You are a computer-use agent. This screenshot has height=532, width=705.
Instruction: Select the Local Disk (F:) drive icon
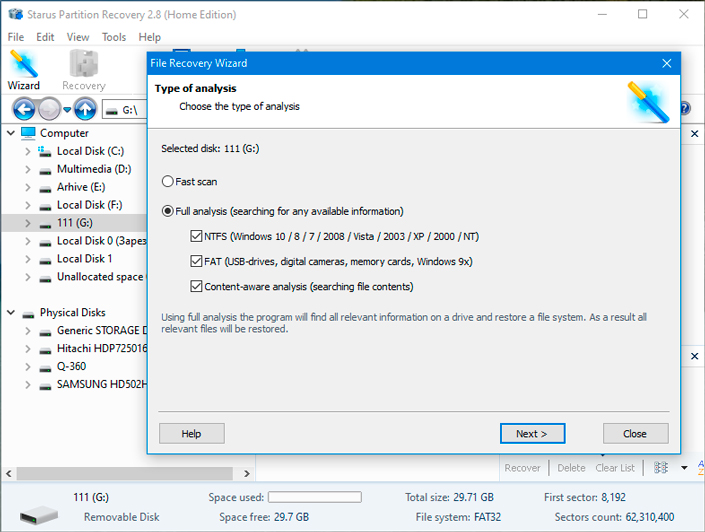click(x=45, y=207)
